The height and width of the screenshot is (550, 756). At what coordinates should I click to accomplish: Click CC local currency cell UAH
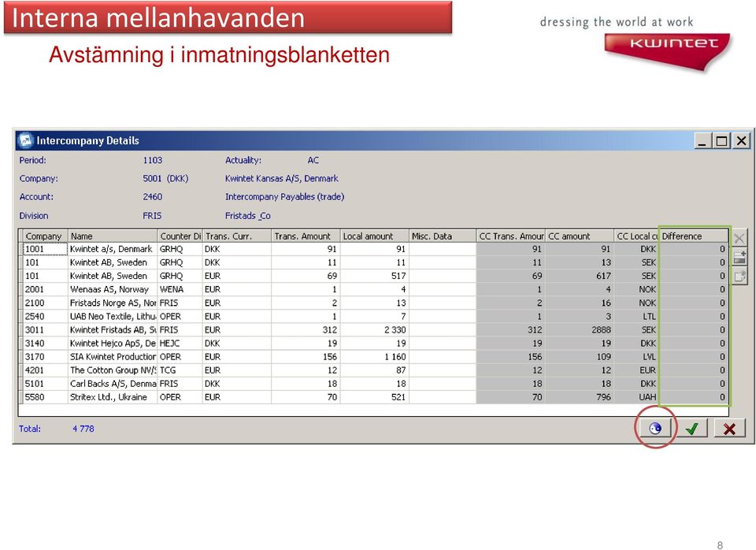(636, 397)
